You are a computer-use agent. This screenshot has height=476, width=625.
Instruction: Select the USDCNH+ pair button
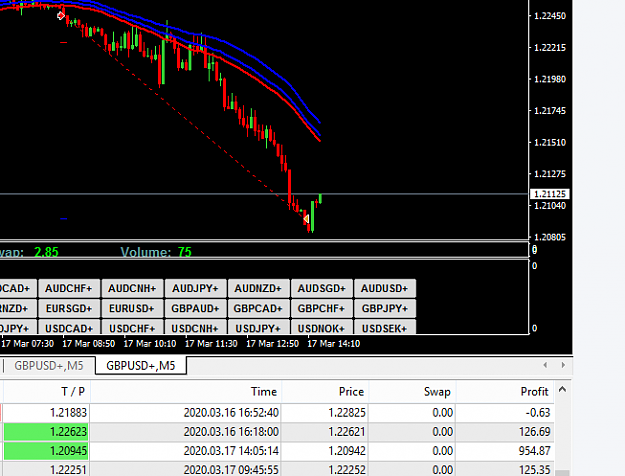[195, 327]
